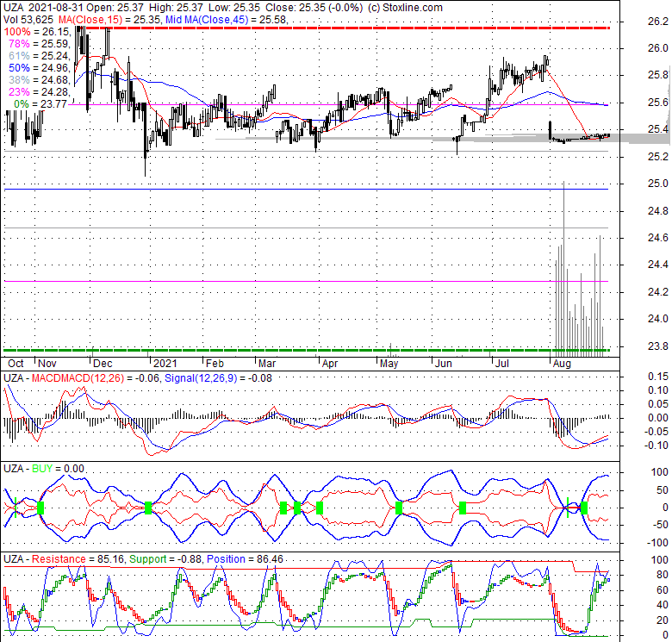The height and width of the screenshot is (642, 672).
Task: Click the '2021' year label on time axis
Action: pyautogui.click(x=165, y=364)
